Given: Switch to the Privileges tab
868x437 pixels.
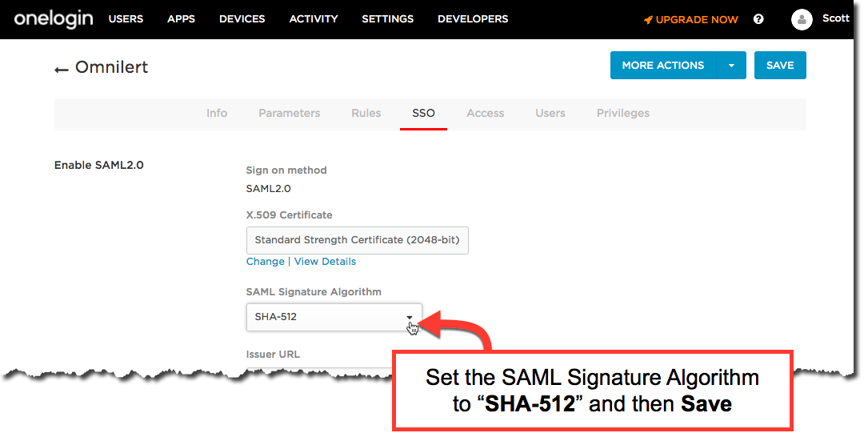Looking at the screenshot, I should 622,113.
